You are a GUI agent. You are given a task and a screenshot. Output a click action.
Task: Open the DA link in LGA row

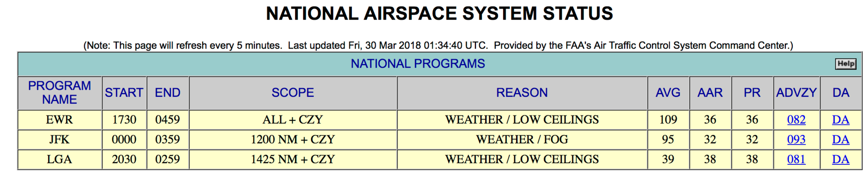click(x=840, y=160)
